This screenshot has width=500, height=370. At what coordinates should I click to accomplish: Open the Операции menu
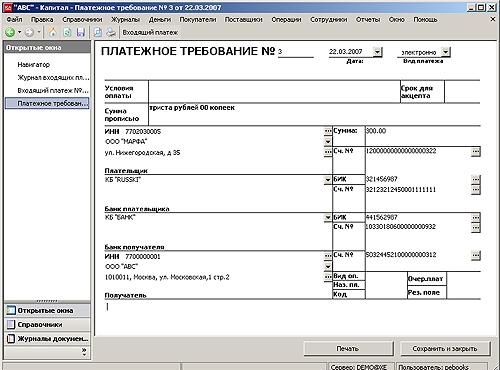286,20
